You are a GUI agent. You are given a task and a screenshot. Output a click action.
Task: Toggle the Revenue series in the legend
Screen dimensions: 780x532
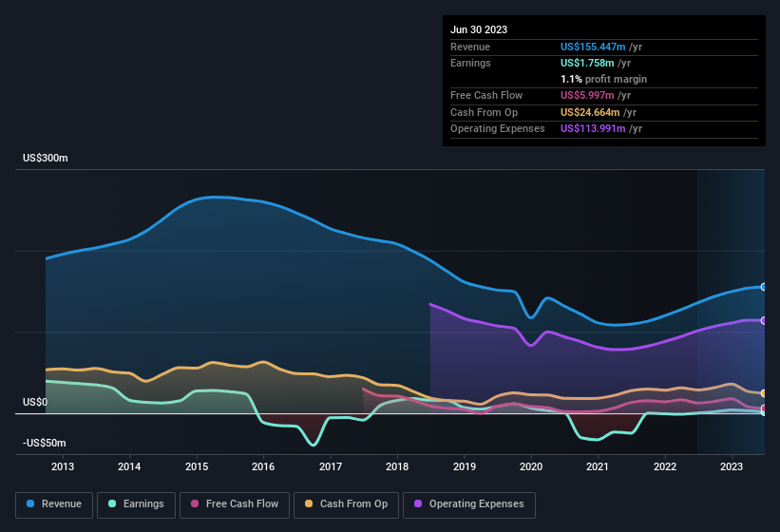point(55,504)
